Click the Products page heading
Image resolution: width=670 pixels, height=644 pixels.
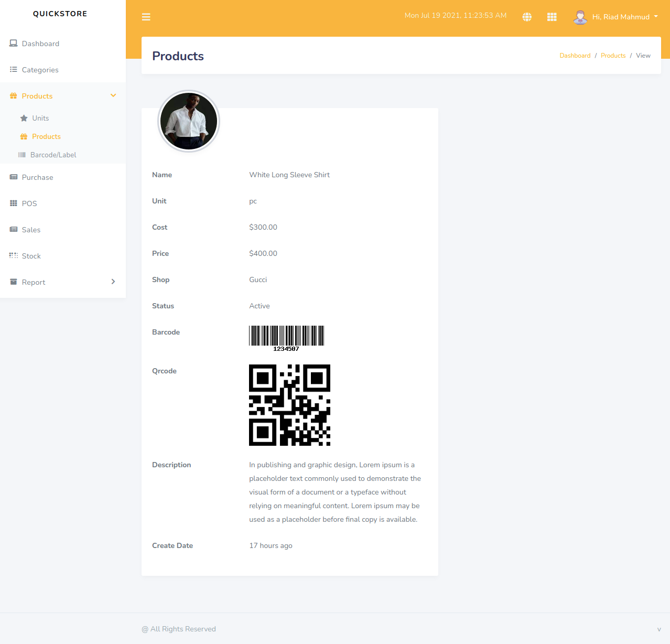pyautogui.click(x=178, y=56)
